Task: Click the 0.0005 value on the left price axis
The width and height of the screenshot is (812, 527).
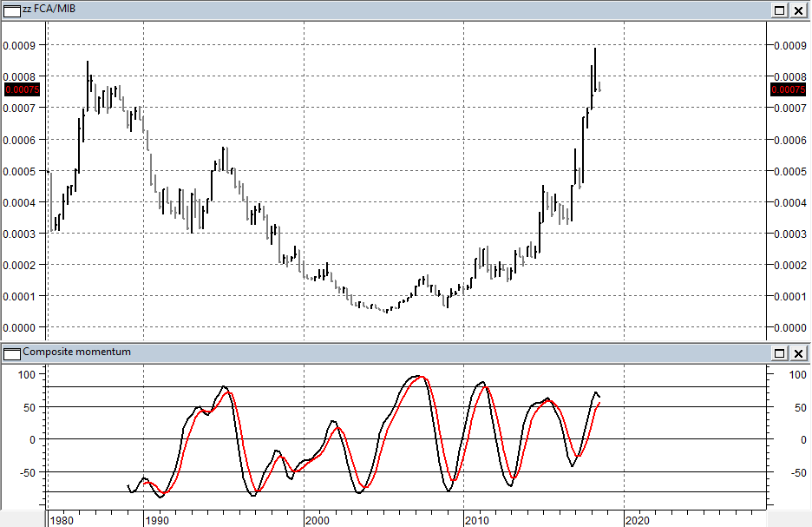Action: 19,172
